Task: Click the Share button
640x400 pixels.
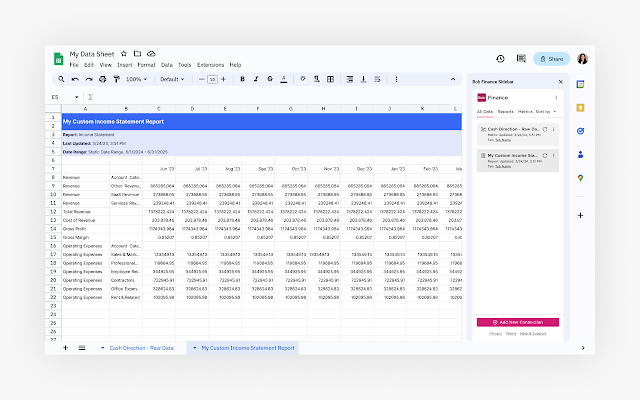Action: [551, 59]
